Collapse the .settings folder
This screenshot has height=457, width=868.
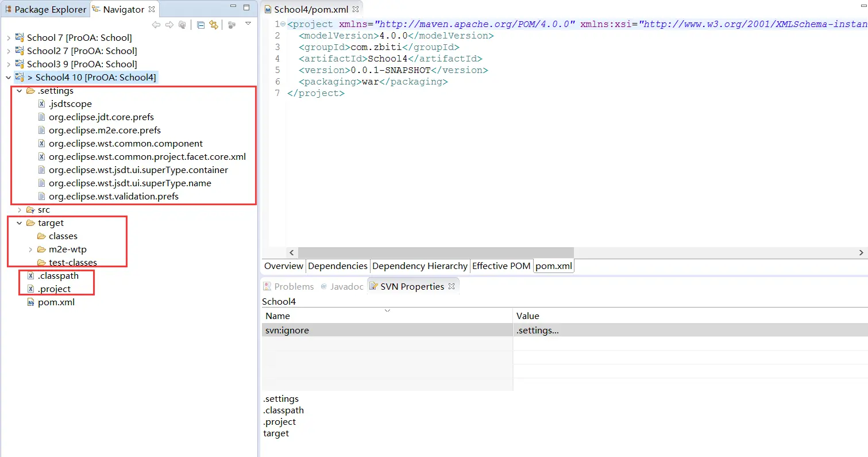(x=19, y=91)
